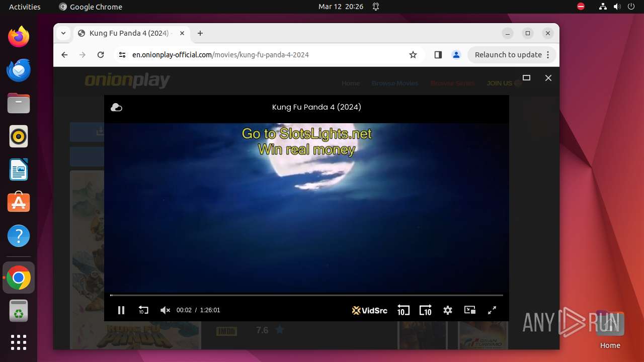Enter fullscreen on the video player

pyautogui.click(x=492, y=310)
